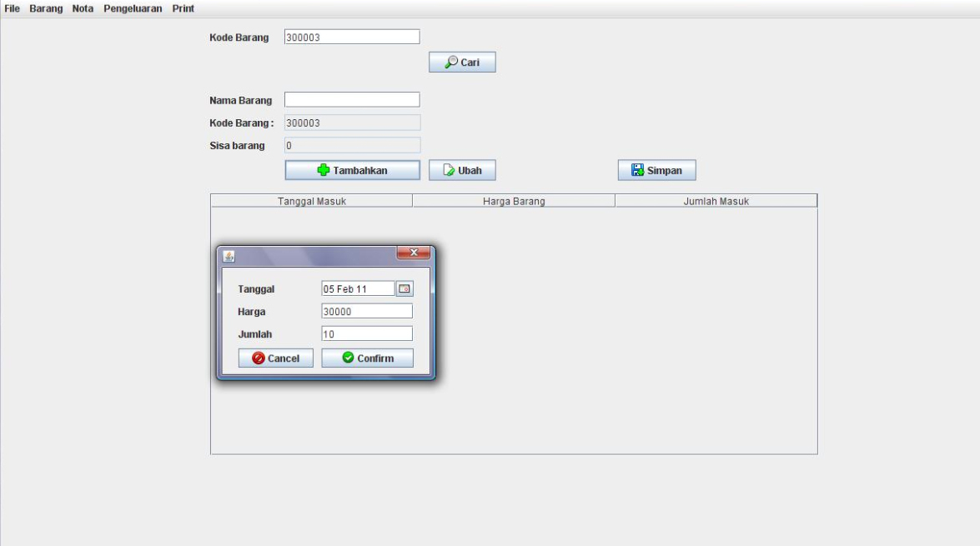
Task: Open the Pengeluaran menu
Action: coord(133,8)
